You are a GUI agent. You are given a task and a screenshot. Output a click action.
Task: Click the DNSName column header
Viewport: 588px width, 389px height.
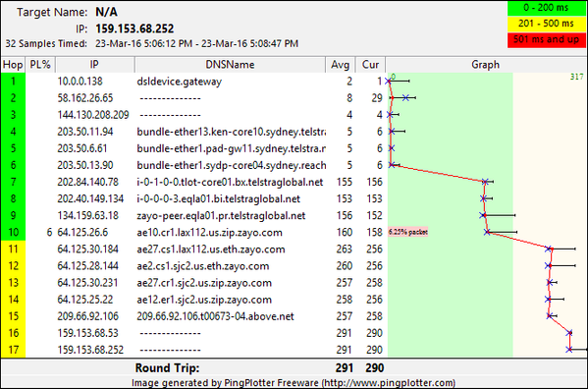coord(230,65)
